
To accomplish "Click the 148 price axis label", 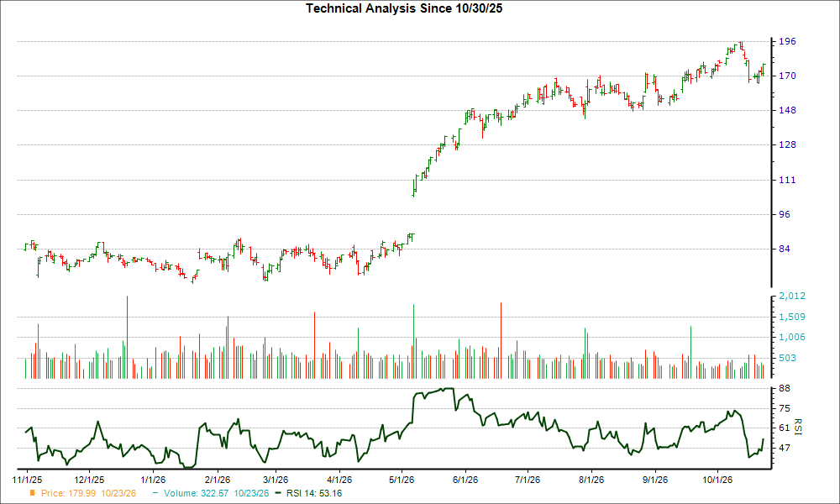I will tap(787, 110).
